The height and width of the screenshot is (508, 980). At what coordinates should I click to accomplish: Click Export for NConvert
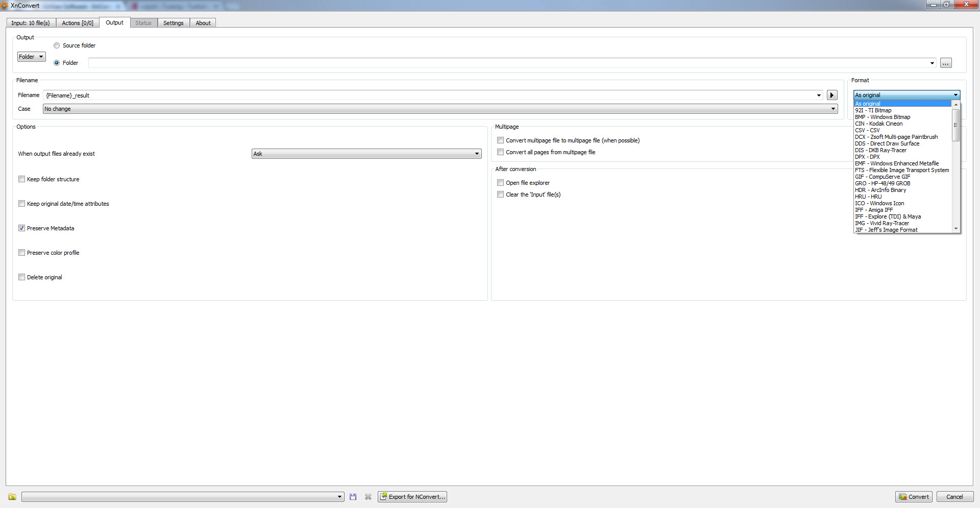(x=412, y=496)
